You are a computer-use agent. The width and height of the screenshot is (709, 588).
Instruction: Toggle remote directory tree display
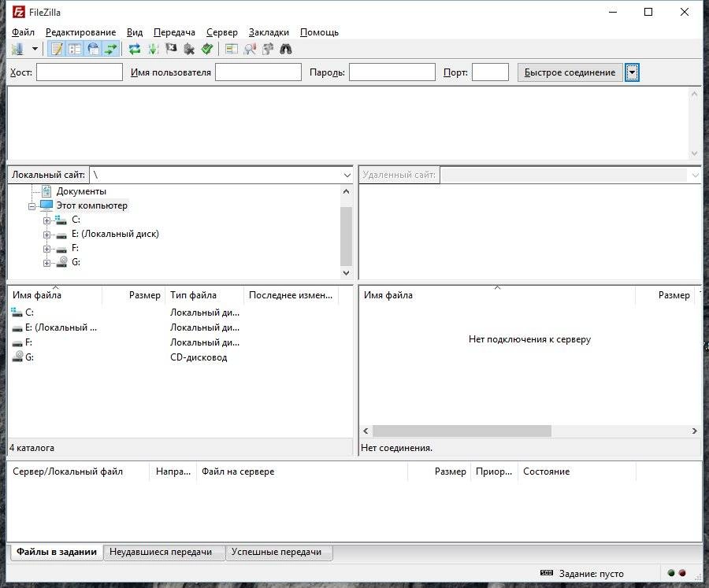93,49
